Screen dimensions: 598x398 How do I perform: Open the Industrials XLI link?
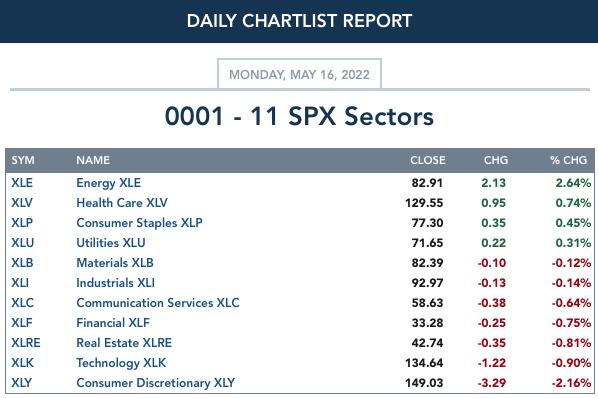115,283
